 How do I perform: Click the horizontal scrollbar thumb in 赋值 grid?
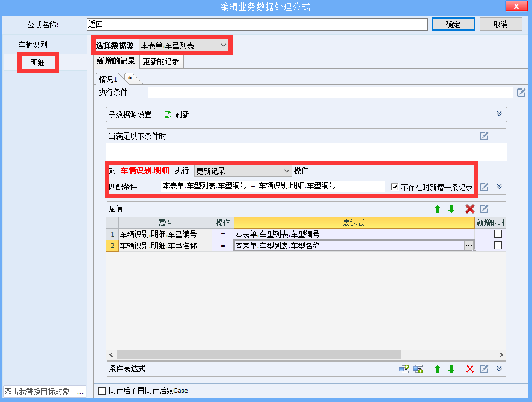pos(258,355)
